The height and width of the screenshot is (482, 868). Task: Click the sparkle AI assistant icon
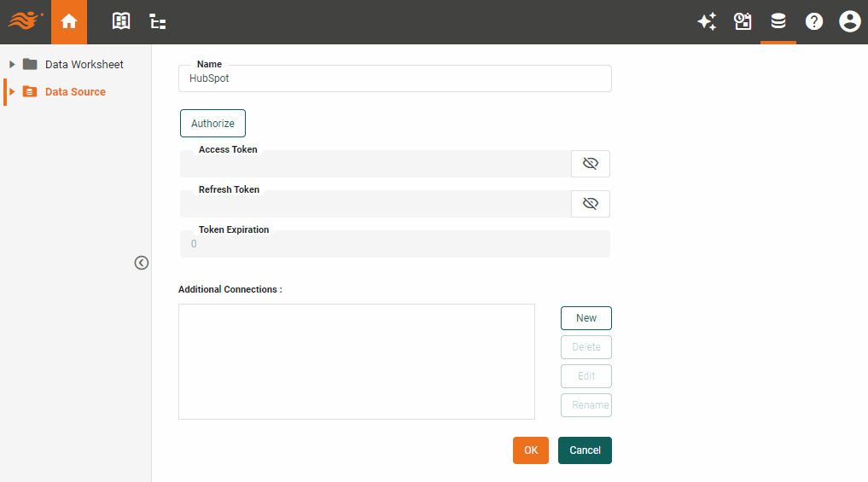click(x=707, y=22)
